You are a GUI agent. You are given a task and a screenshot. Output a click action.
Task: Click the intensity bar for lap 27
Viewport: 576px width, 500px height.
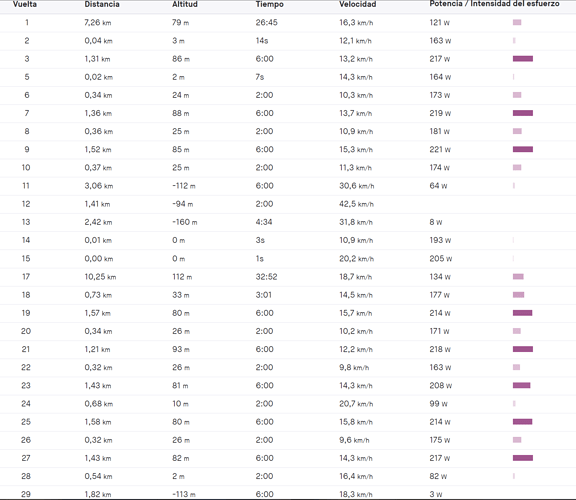click(523, 458)
